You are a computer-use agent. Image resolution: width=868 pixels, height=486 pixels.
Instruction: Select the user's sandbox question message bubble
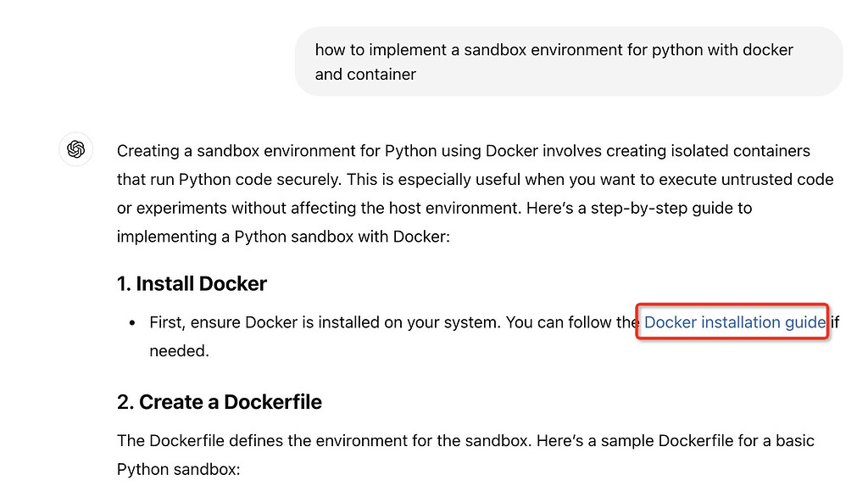click(x=569, y=62)
